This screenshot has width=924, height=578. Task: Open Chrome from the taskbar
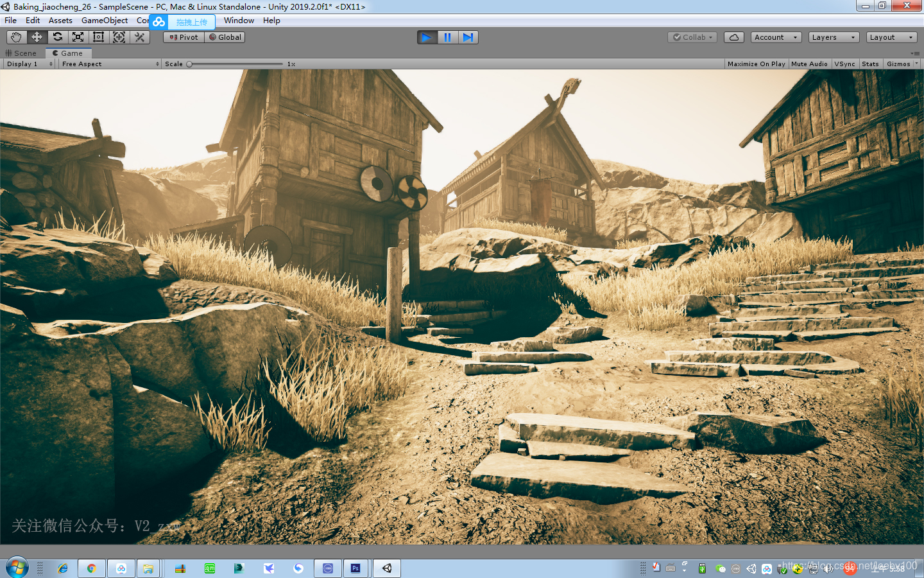tap(92, 568)
